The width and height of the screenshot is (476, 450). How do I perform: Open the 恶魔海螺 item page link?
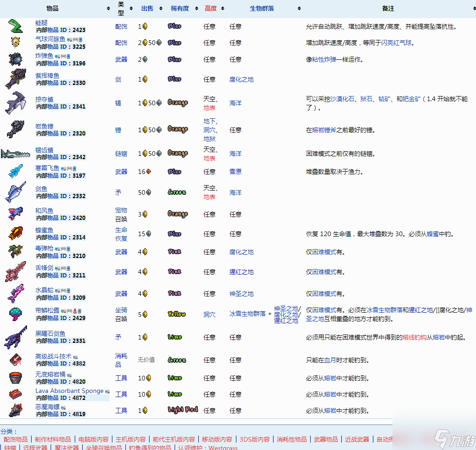47,407
